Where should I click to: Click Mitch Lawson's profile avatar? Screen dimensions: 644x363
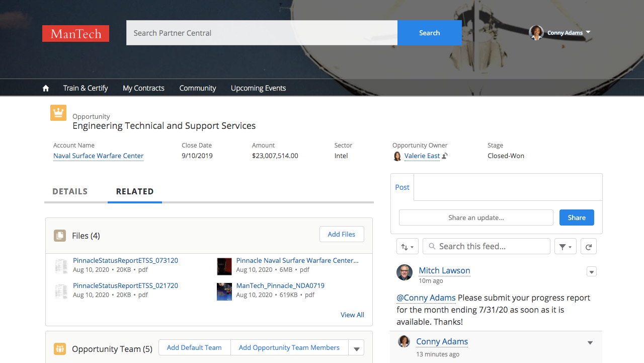pos(404,272)
